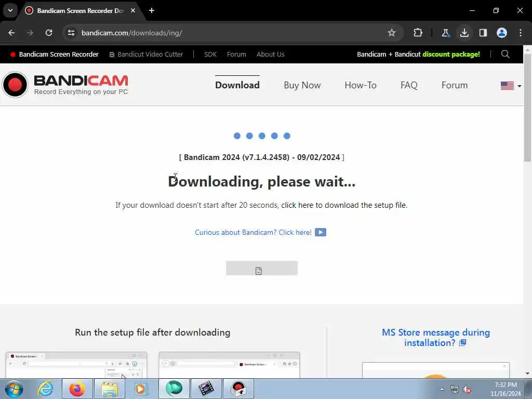
Task: Click the gray file icon button
Action: (262, 269)
